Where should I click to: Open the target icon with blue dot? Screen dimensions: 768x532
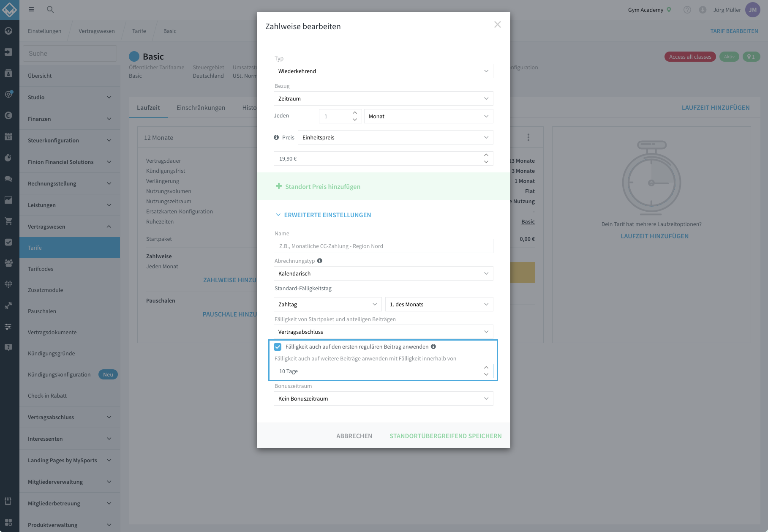[x=8, y=94]
